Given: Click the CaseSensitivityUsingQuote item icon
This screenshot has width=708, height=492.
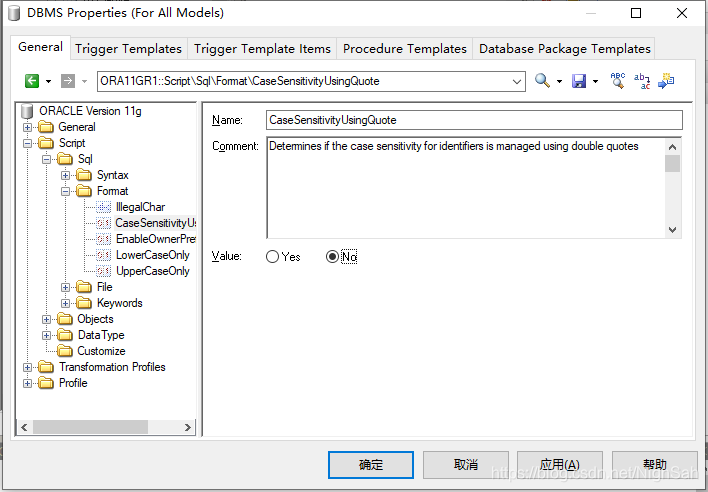Looking at the screenshot, I should (x=103, y=223).
